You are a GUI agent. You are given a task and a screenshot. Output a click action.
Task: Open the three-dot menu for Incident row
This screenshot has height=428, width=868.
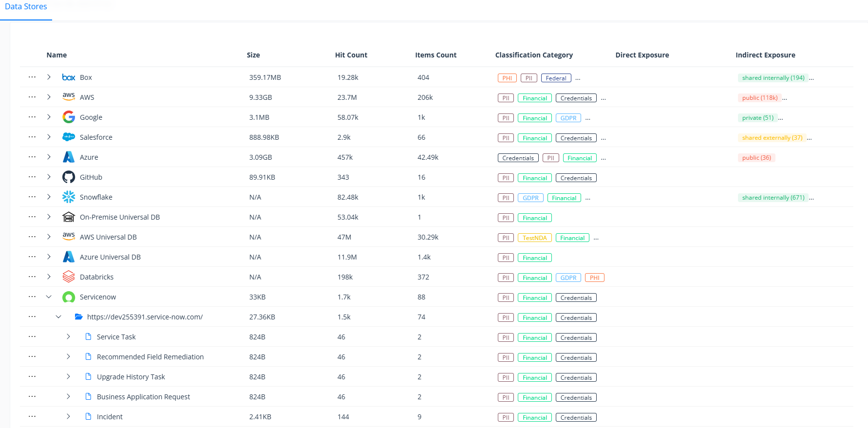click(32, 416)
